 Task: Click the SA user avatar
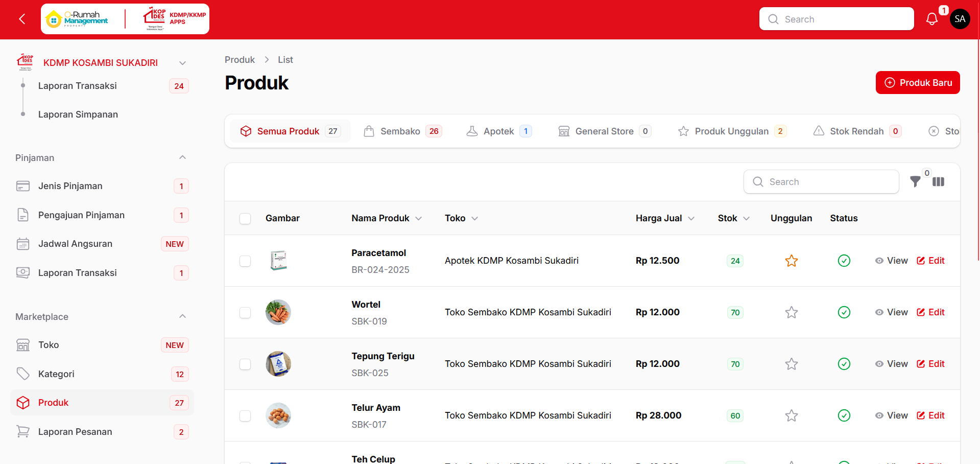(960, 19)
